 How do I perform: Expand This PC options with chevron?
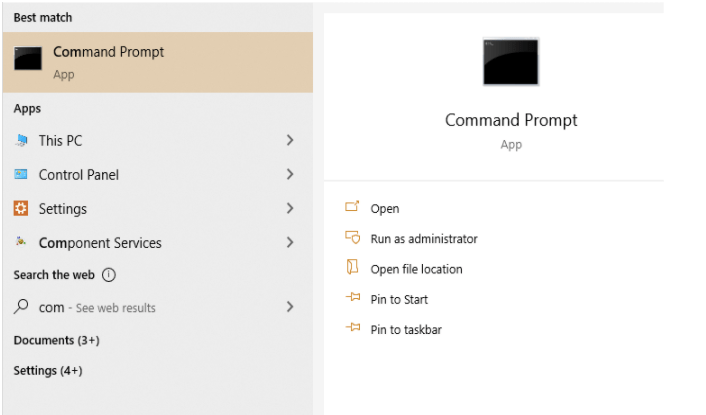tap(290, 140)
